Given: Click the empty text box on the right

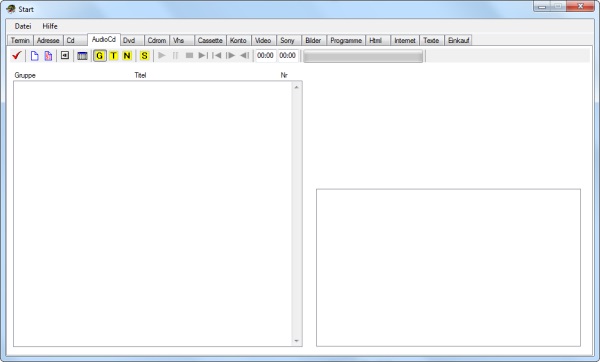Looking at the screenshot, I should (448, 267).
